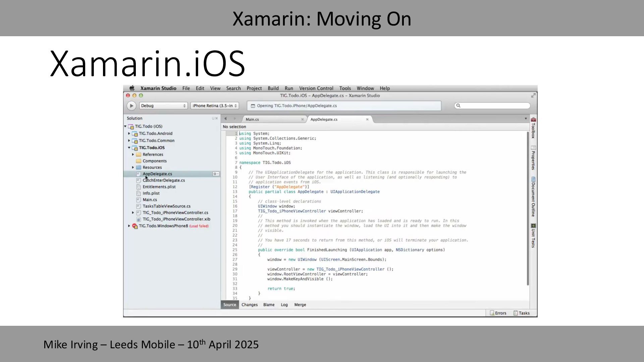Open the View menu

tap(215, 88)
